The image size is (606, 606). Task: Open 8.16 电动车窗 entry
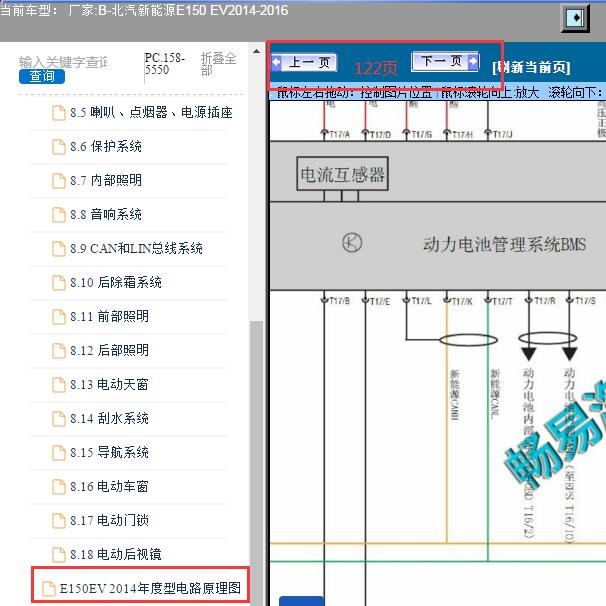[109, 487]
